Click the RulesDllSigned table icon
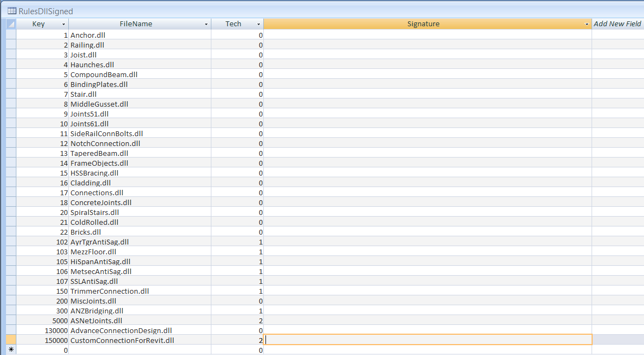This screenshot has width=644, height=355. 12,11
